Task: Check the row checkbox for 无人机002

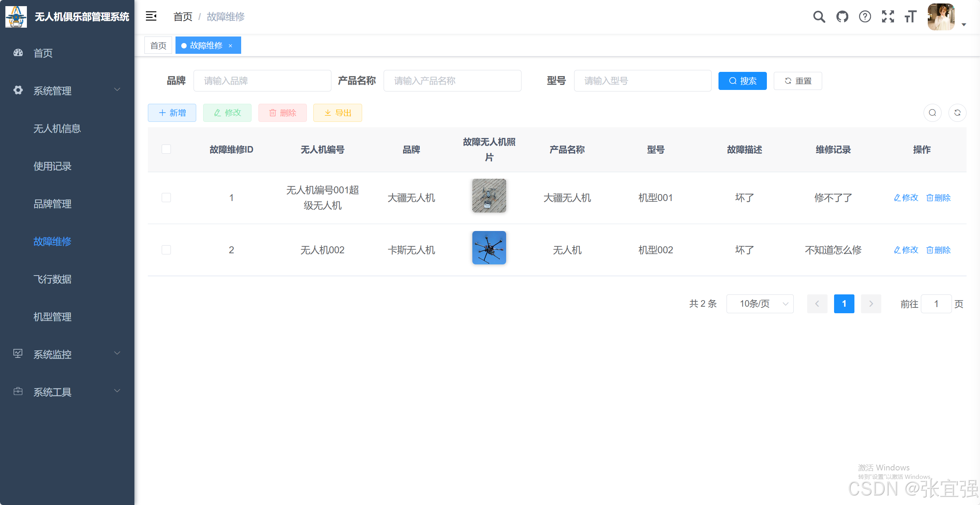Action: pos(166,249)
